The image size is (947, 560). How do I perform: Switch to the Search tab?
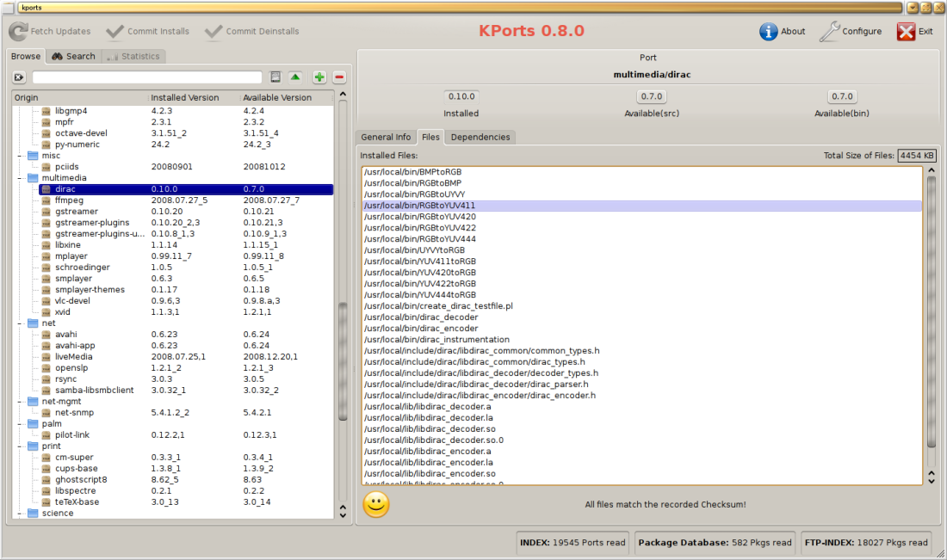tap(74, 56)
